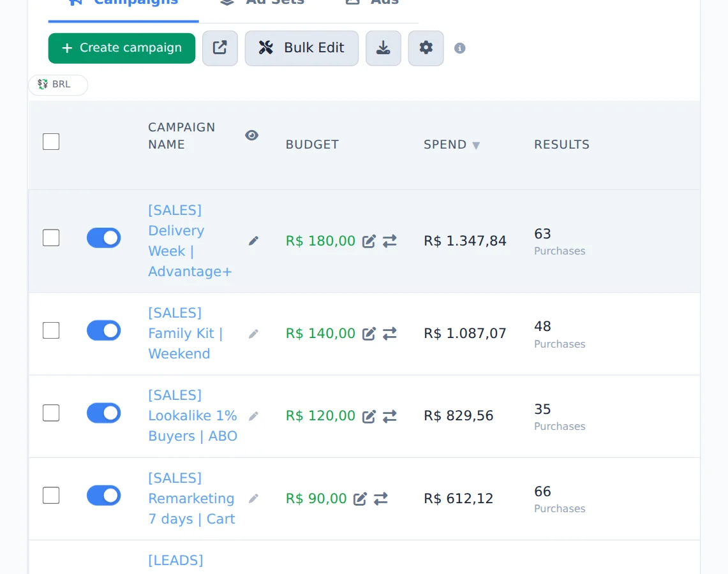The height and width of the screenshot is (574, 728).
Task: Click the info icon beside settings
Action: coord(459,48)
